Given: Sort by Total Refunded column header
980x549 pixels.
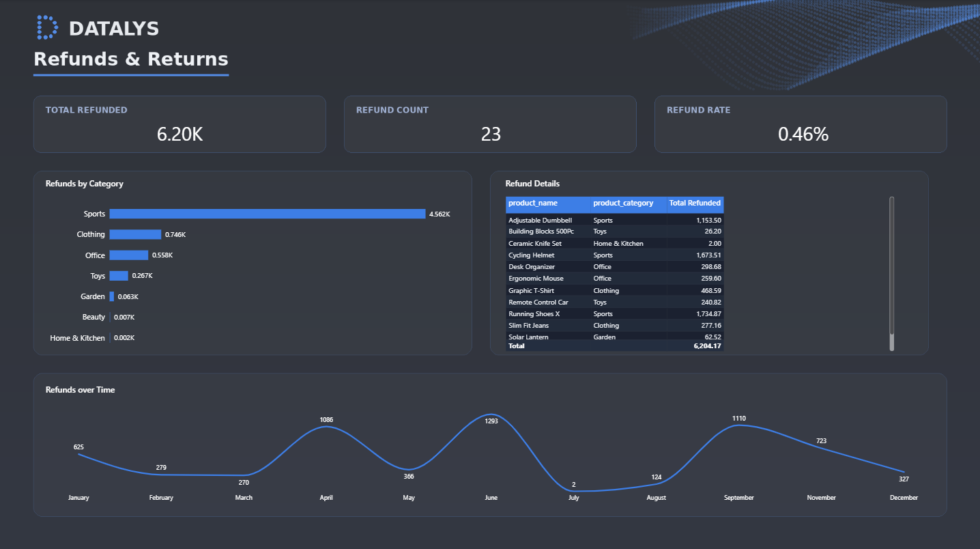Looking at the screenshot, I should [x=695, y=203].
